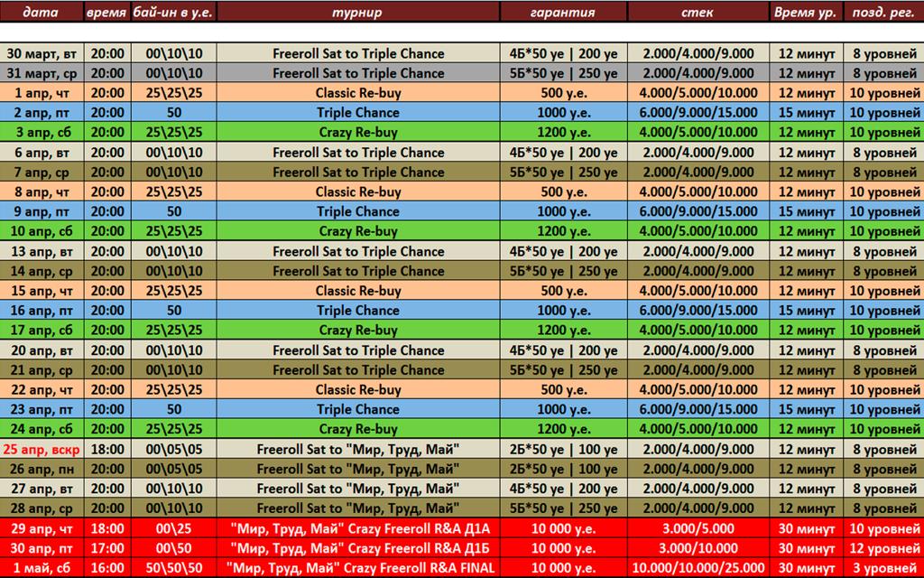Select the '31 март, ср' date cell
This screenshot has height=578, width=924.
pos(42,73)
